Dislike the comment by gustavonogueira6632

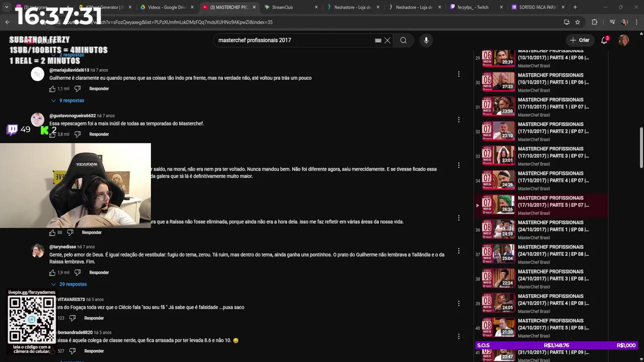[77, 134]
